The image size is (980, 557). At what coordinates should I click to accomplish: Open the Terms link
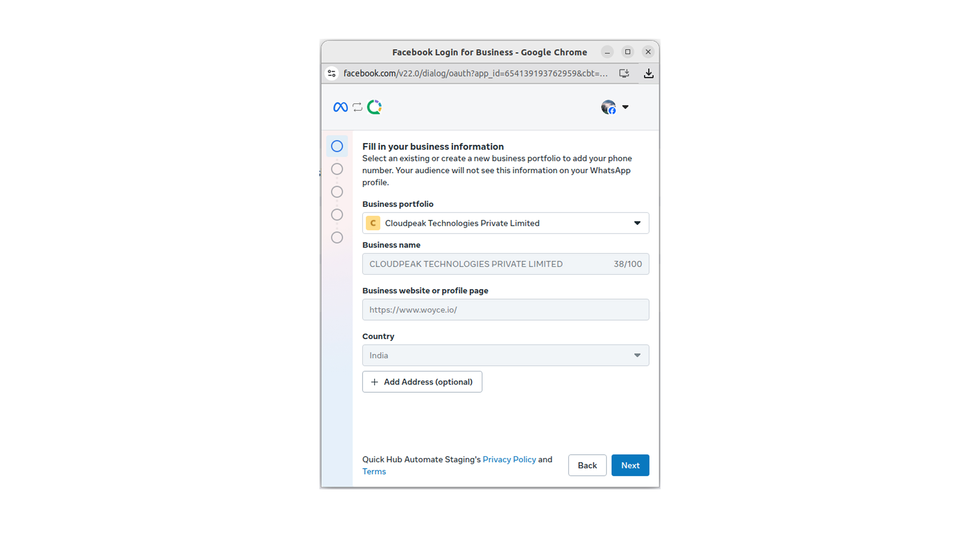pyautogui.click(x=374, y=471)
